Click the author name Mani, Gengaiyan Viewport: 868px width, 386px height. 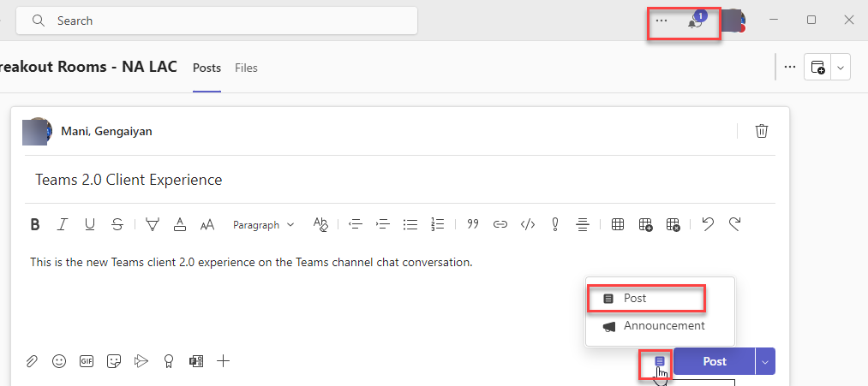106,131
